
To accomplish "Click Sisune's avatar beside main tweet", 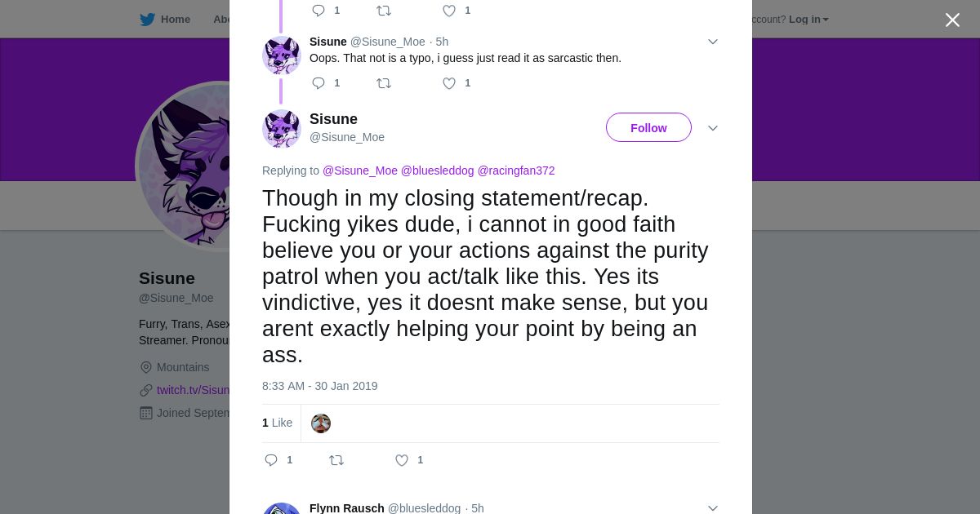I will click(x=282, y=128).
